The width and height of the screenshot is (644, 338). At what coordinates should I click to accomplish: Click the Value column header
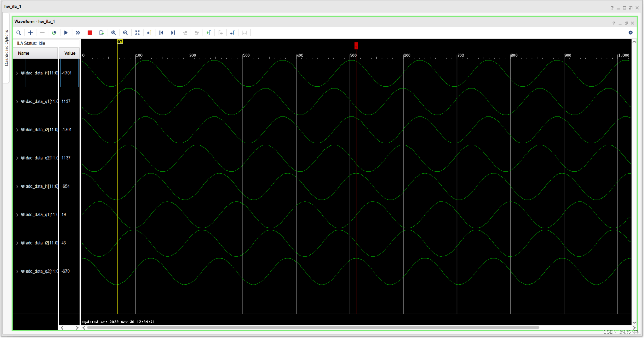(69, 53)
